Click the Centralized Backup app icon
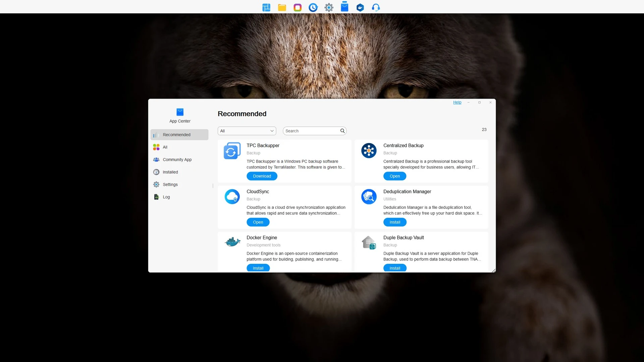644x362 pixels. coord(369,151)
